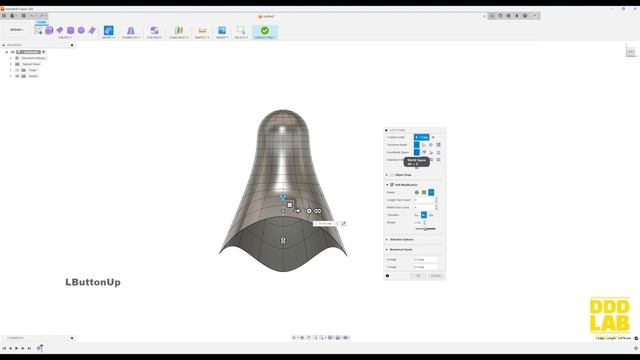Expand the Bodies tree node
Screen dimensions: 640x360
(11, 76)
